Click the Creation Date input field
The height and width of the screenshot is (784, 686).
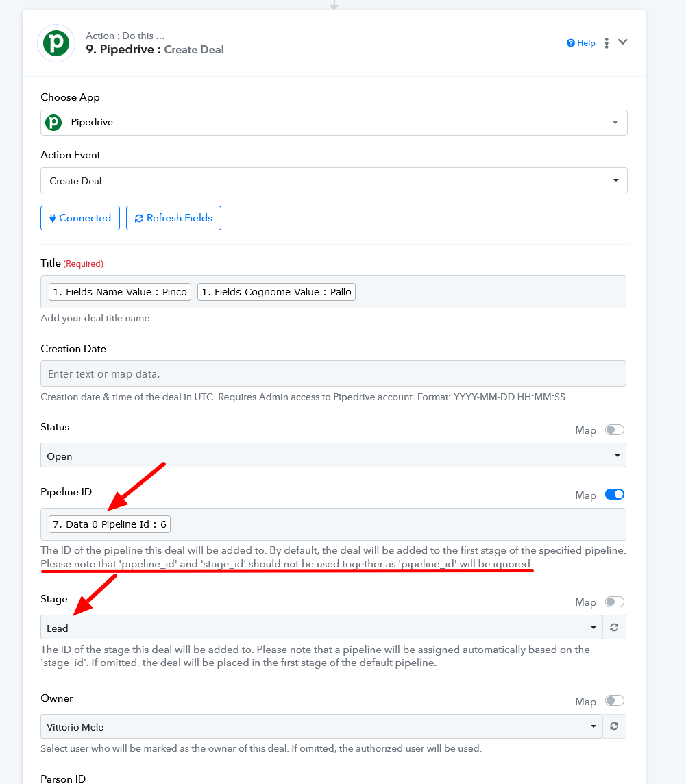(x=333, y=373)
